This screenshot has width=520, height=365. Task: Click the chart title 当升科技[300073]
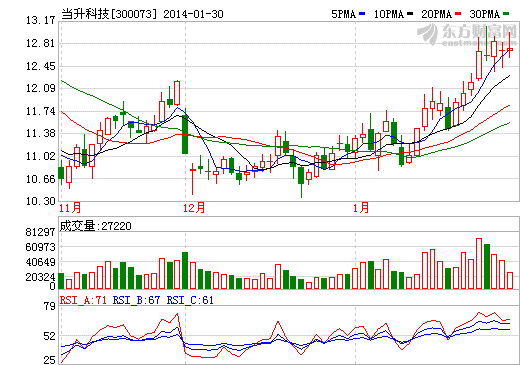coord(109,14)
